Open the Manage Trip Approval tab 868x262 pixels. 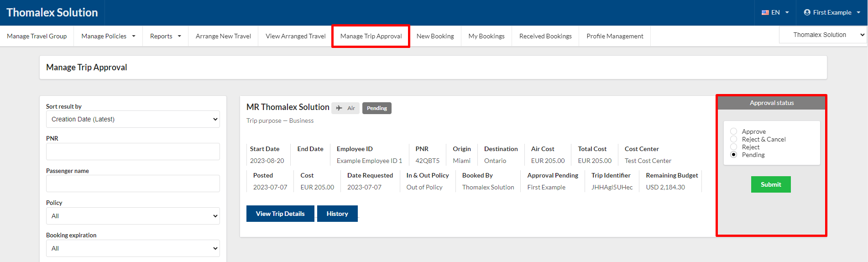[371, 36]
